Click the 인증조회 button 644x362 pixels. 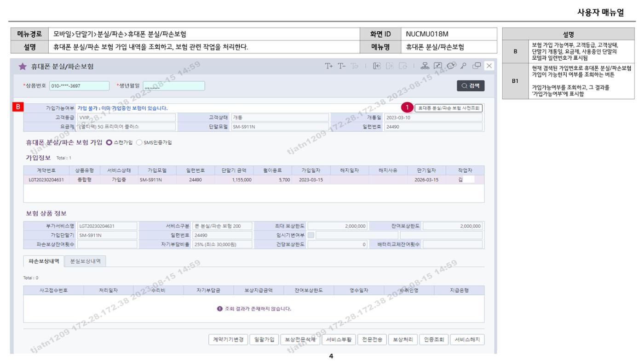434,339
